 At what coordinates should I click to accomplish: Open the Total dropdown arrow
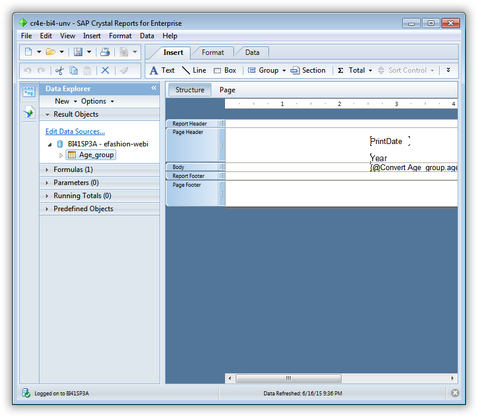tap(370, 70)
